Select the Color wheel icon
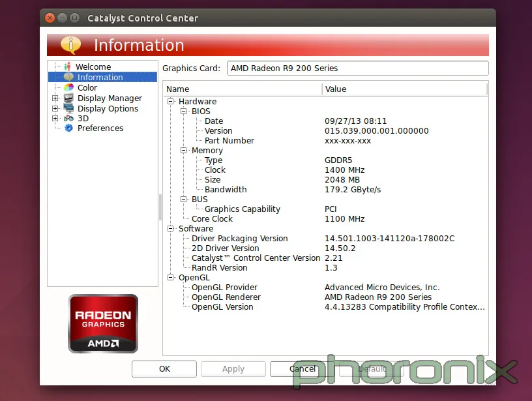Screen dimensions: 532x401 coord(68,87)
